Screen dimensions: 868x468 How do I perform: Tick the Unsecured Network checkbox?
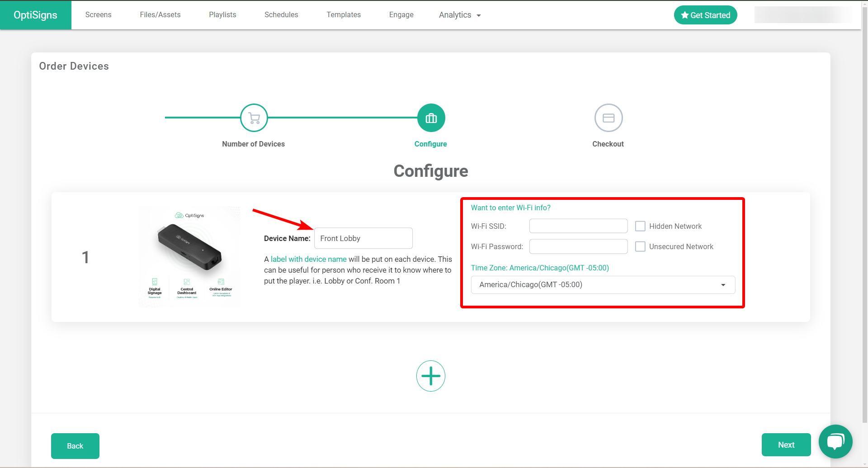(640, 246)
